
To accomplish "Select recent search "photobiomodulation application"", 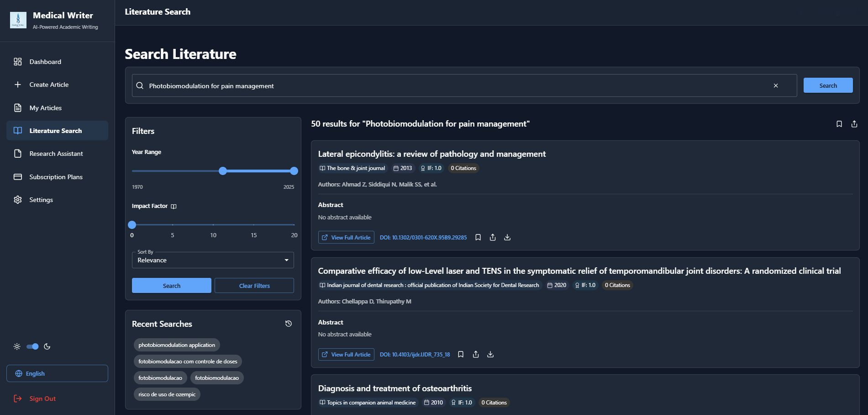I will tap(177, 345).
